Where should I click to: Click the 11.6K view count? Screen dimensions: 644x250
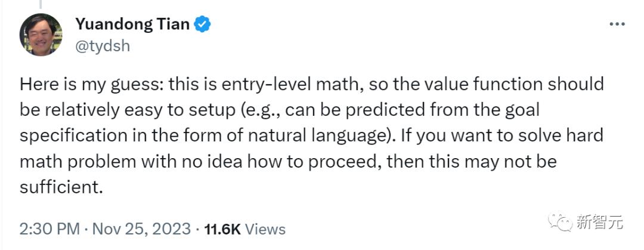222,229
